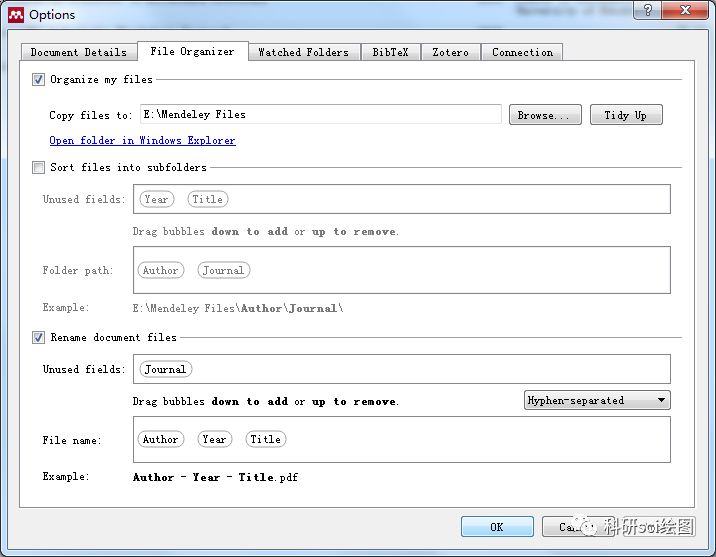Click Journal bubble in rename unused fields
The image size is (716, 557).
pos(166,369)
